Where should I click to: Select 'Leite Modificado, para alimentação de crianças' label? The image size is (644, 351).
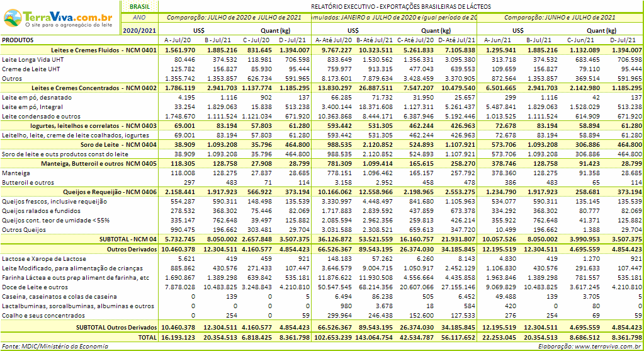[72, 269]
